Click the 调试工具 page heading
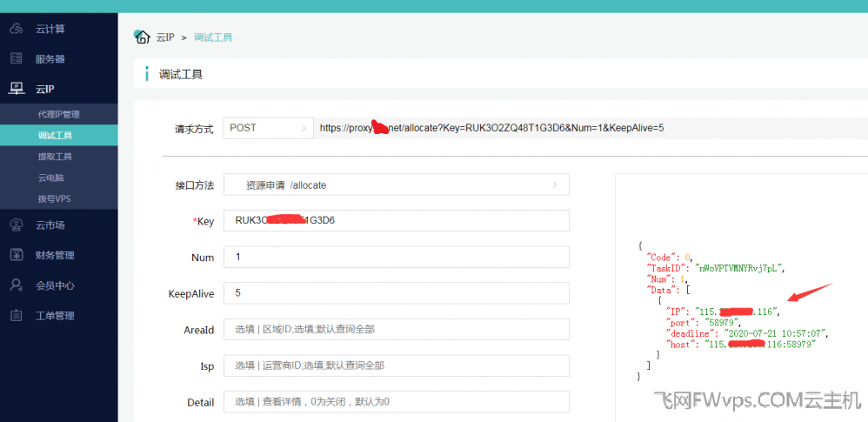Screen dimensions: 868x422 [181, 74]
